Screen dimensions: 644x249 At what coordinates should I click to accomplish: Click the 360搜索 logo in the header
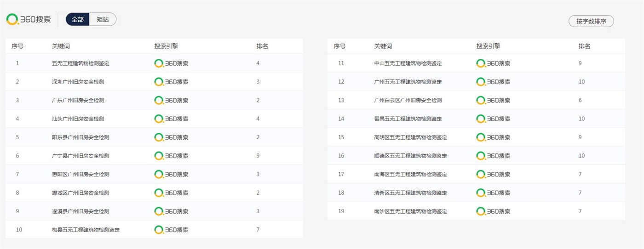29,19
